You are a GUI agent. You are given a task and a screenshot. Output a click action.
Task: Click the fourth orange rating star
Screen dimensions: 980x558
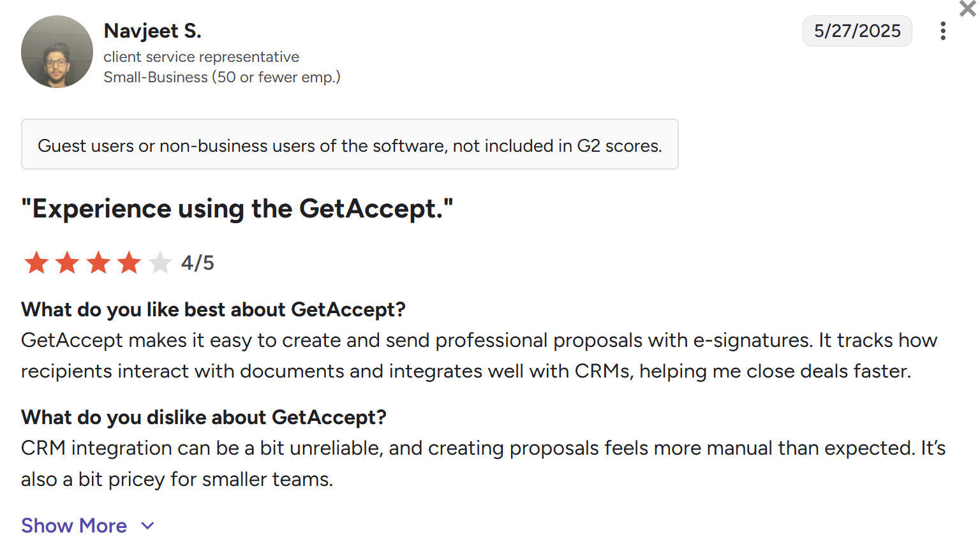tap(129, 263)
